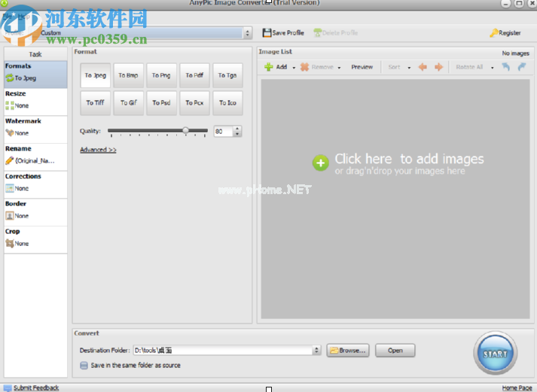Viewport: 537px width, 392px height.
Task: Click the green Add images plus icon
Action: [x=268, y=67]
